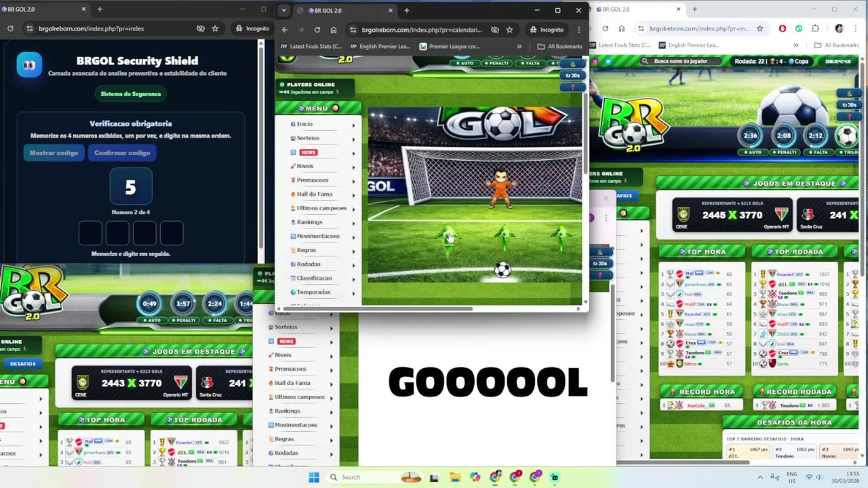Click DESAFIOS button in bottom-left window

coord(22,364)
